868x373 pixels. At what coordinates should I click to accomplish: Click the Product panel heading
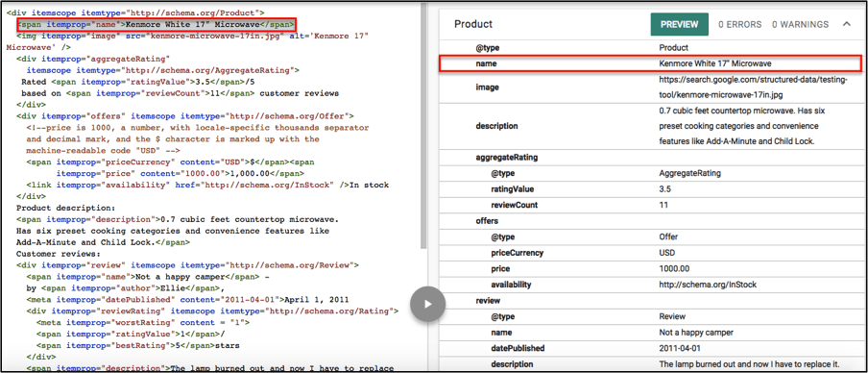pos(473,24)
